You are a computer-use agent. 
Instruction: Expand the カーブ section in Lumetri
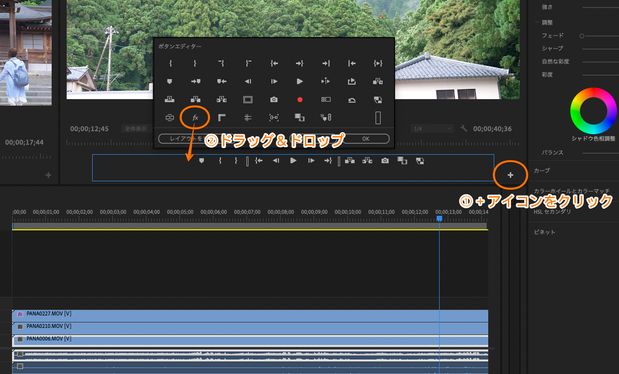(542, 171)
